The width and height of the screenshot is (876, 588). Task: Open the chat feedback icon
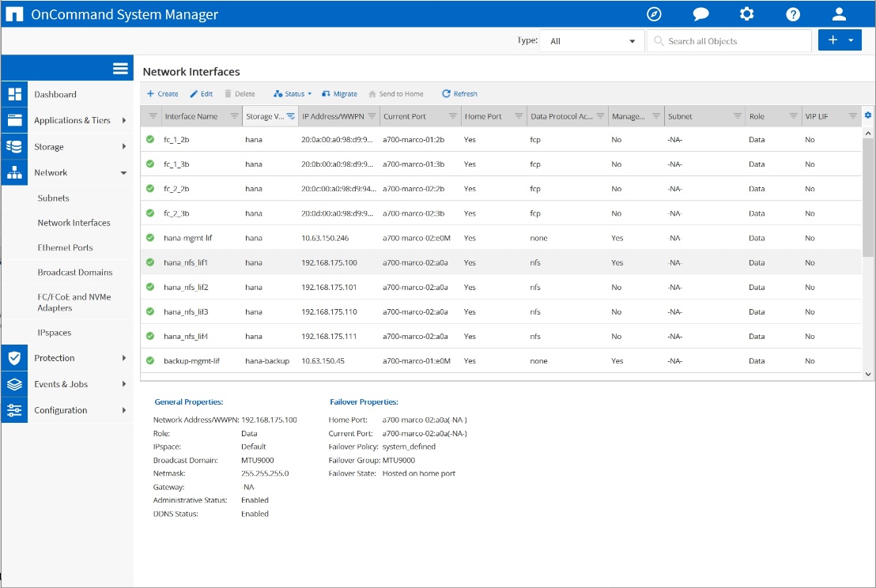(x=700, y=14)
